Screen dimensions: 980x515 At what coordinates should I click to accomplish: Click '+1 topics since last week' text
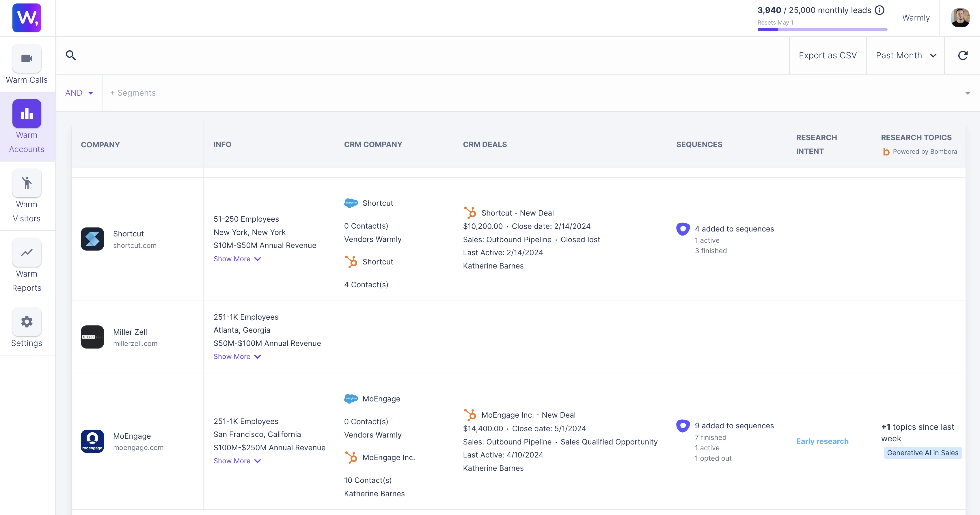pos(918,433)
